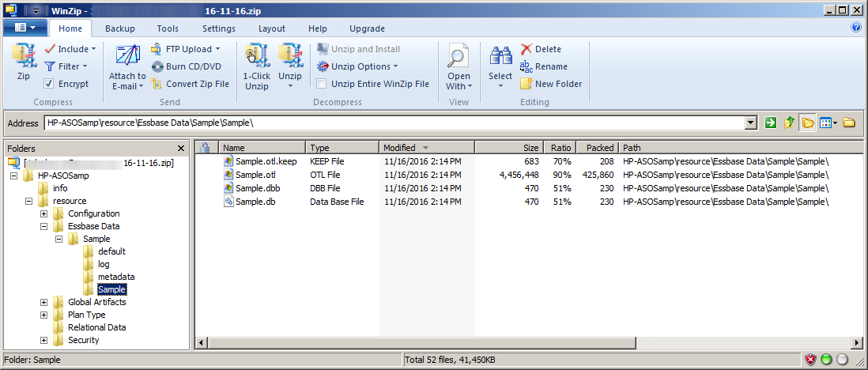Check the Unzip Entire WinZip File box
Image resolution: width=868 pixels, height=370 pixels.
[321, 84]
